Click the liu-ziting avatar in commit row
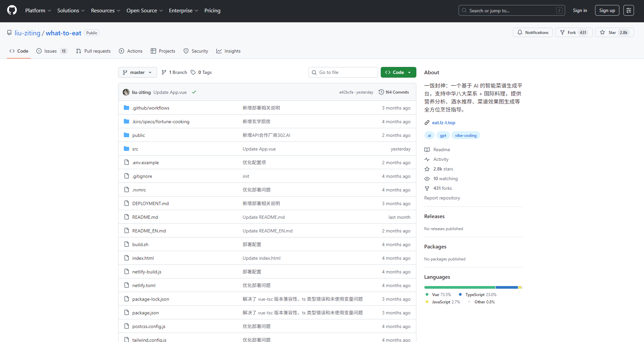 [x=126, y=92]
